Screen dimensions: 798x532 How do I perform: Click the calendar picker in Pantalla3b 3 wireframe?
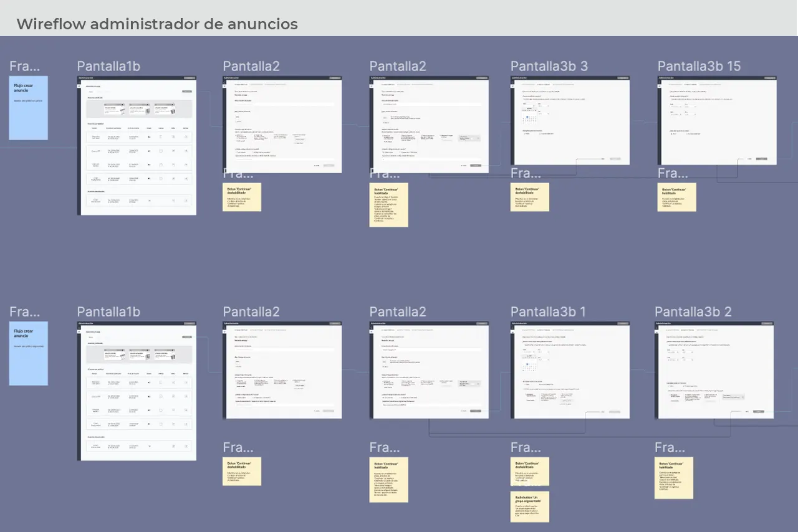tap(529, 116)
